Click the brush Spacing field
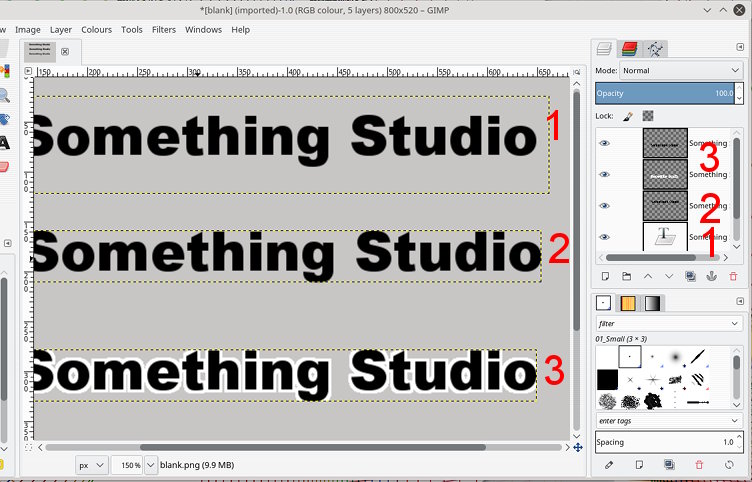 click(x=665, y=442)
